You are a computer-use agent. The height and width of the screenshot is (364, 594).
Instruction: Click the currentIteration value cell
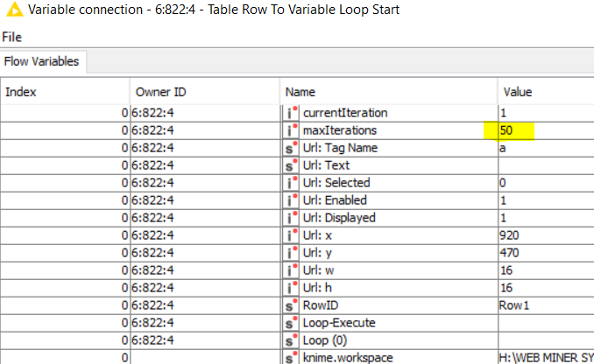pos(546,113)
